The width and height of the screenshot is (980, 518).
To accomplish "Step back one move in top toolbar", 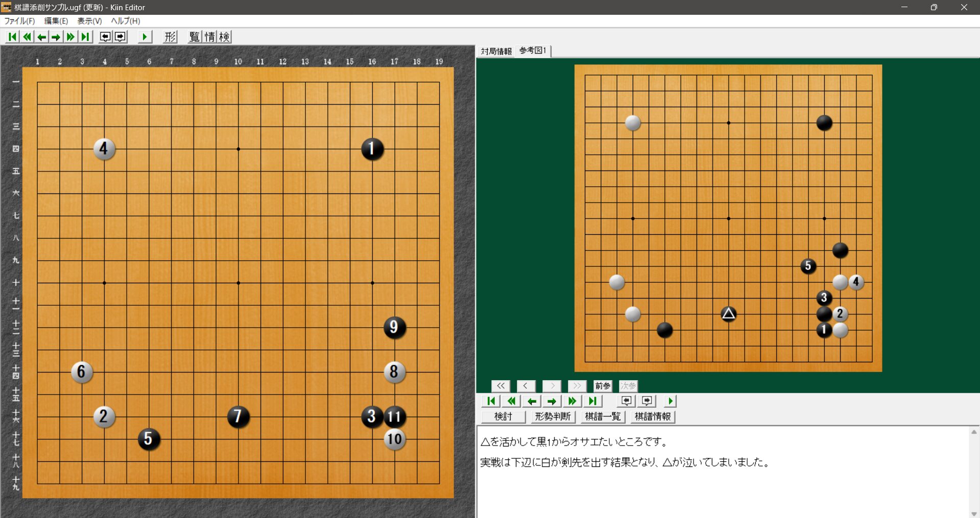I will pos(42,37).
